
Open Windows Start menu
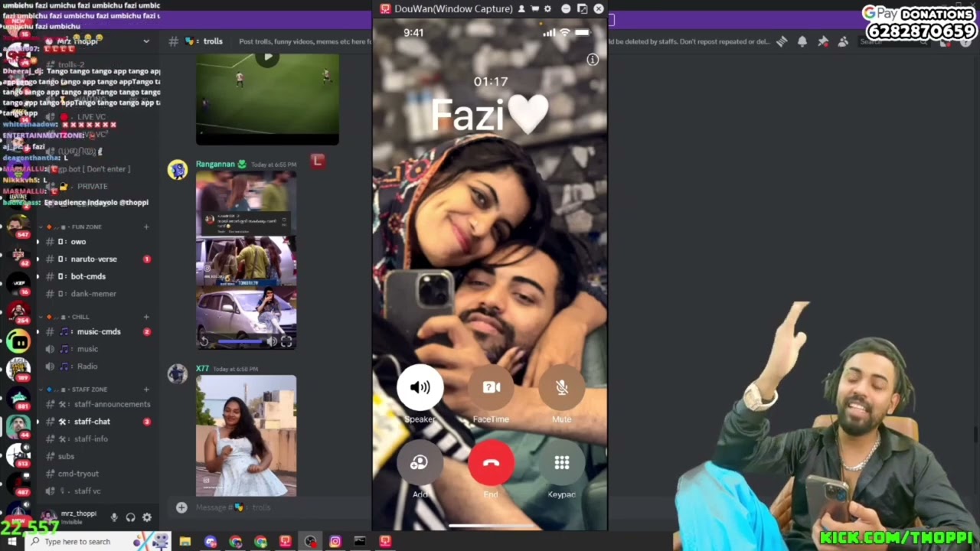(11, 542)
